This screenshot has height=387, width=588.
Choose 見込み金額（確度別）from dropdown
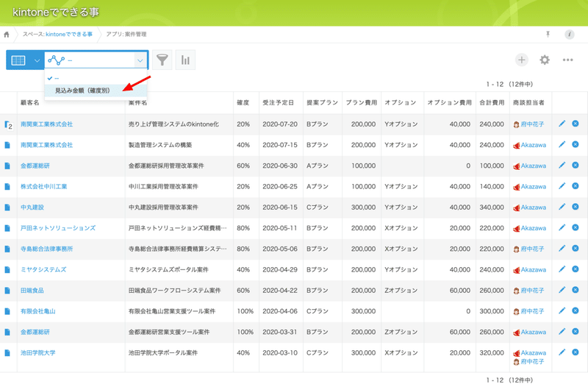click(96, 90)
